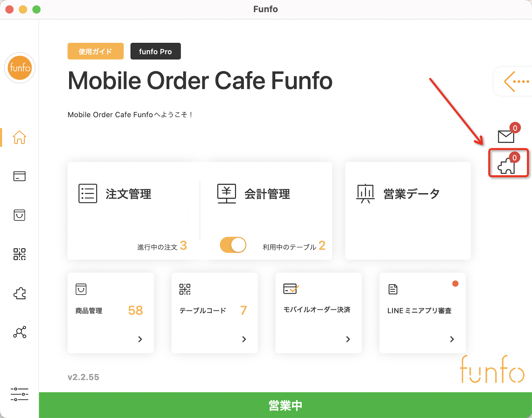
Task: Expand the テーブルコード card chevron
Action: pyautogui.click(x=244, y=339)
